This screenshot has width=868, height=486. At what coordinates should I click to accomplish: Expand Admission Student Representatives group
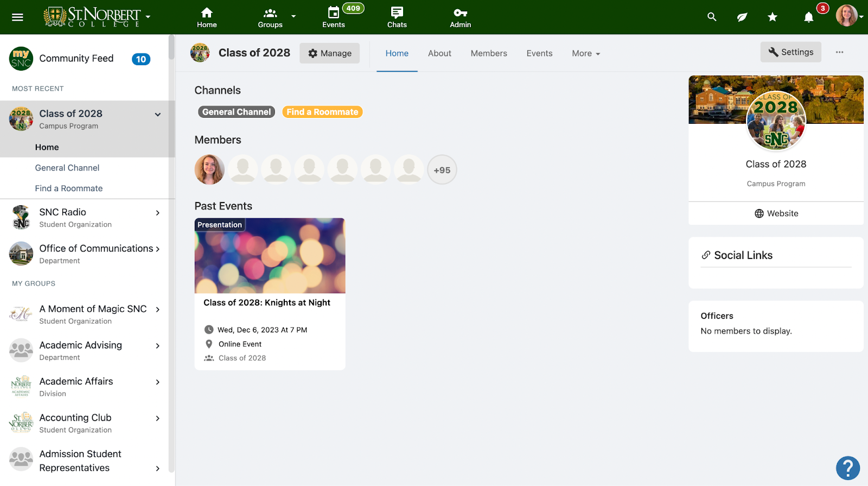[157, 469]
